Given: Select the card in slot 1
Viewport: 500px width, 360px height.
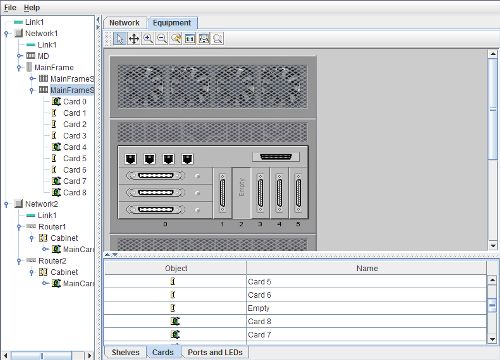Looking at the screenshot, I should (222, 193).
